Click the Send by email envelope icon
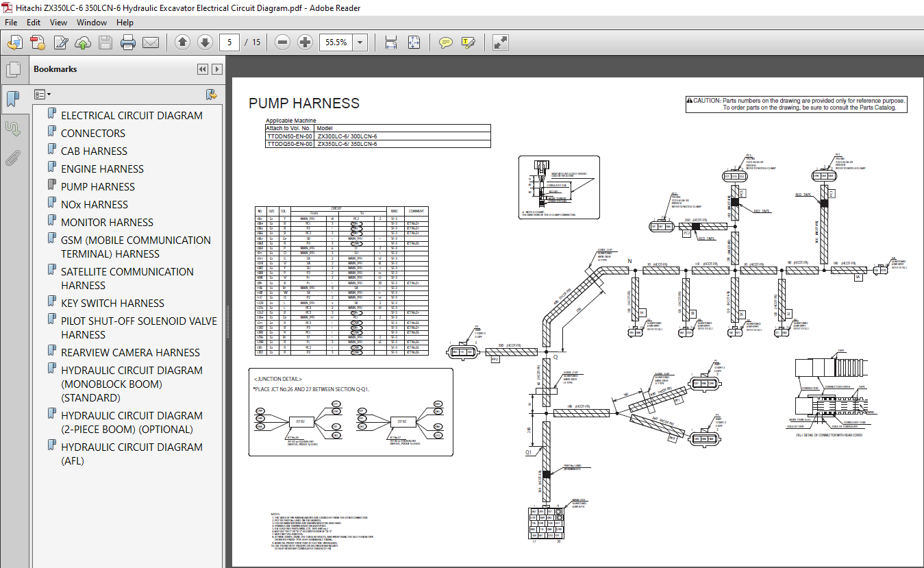Viewport: 924px width, 568px height. (151, 42)
